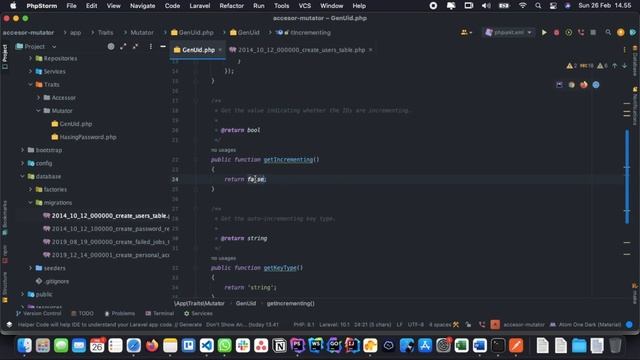Expand the Services folder in project tree
The image size is (640, 360).
[31, 71]
